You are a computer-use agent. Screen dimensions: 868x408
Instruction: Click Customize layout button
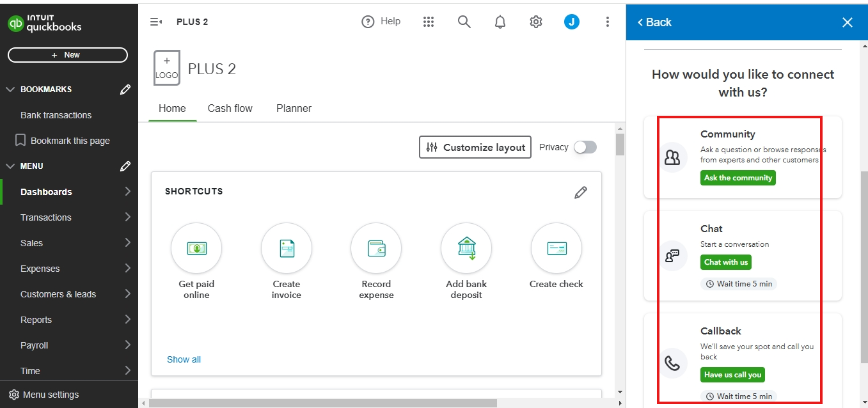475,147
